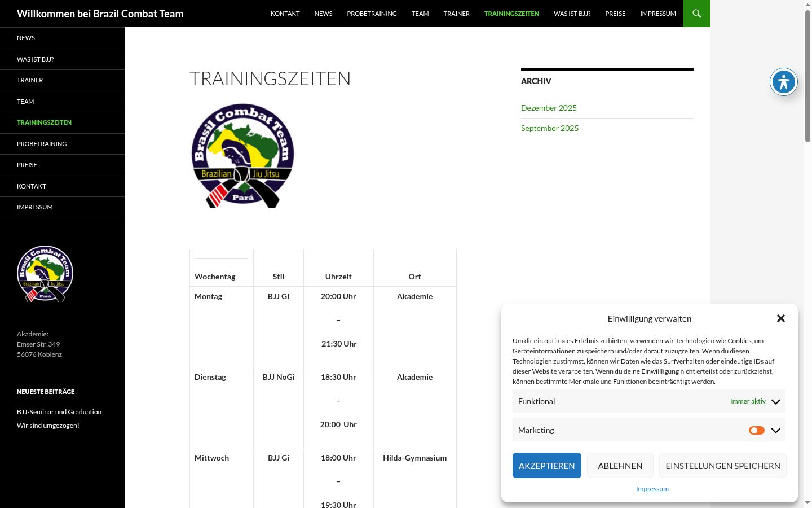Select TRAININGSZEITEN in the top navigation
Image resolution: width=812 pixels, height=508 pixels.
[x=511, y=14]
